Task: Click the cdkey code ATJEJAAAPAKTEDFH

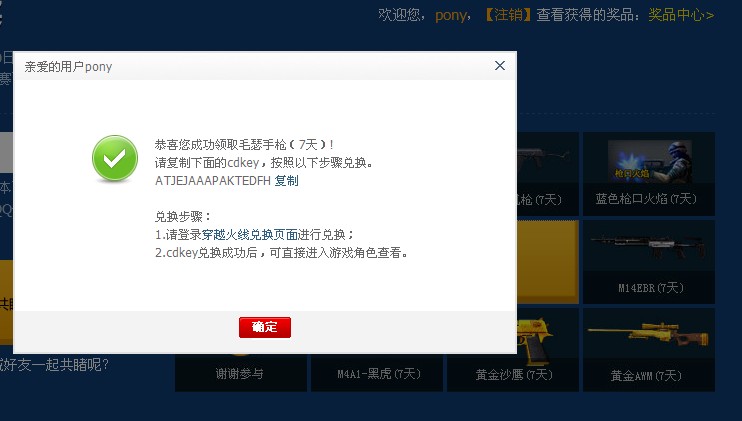Action: [213, 181]
